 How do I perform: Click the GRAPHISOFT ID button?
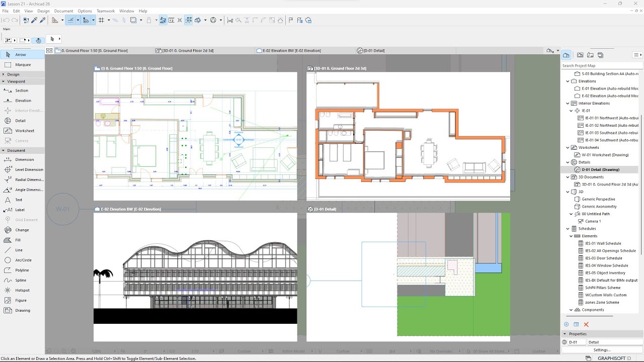[614, 358]
